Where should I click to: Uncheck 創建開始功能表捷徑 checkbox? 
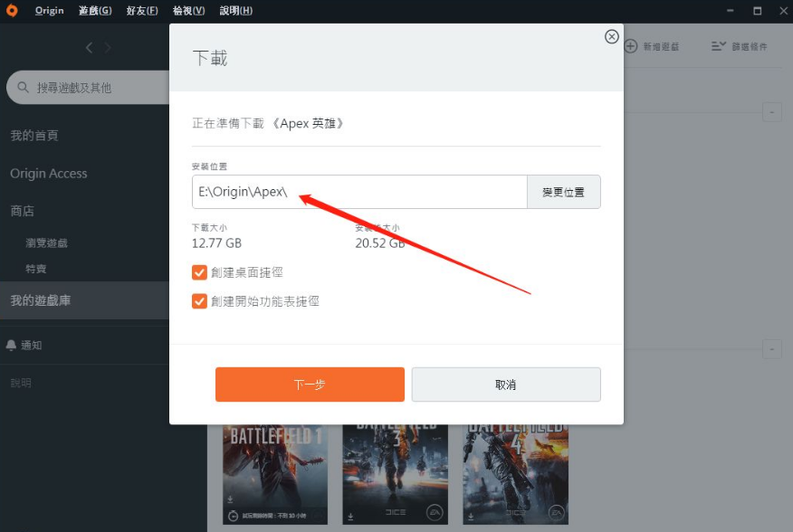tap(199, 301)
